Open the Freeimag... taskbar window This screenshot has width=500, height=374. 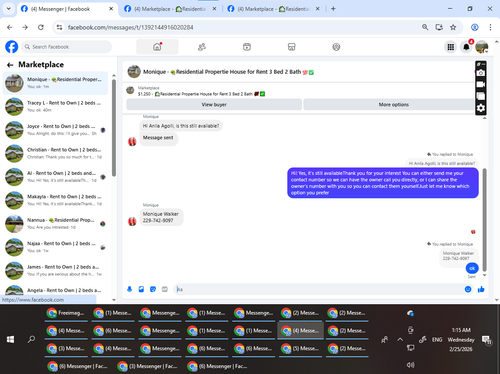66,313
